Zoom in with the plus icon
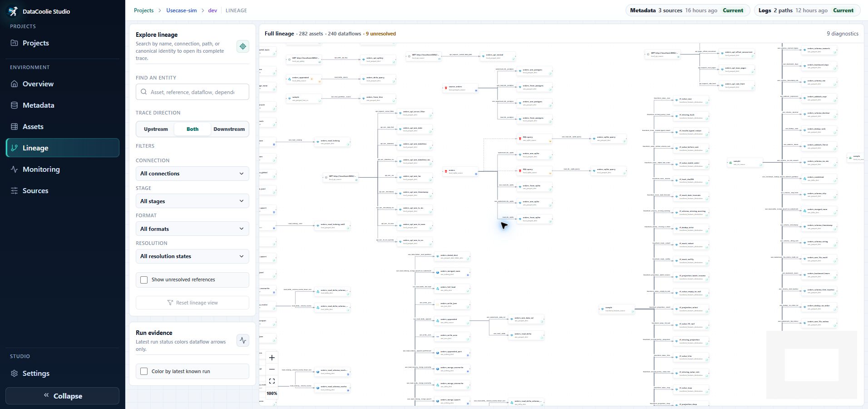 pos(272,358)
